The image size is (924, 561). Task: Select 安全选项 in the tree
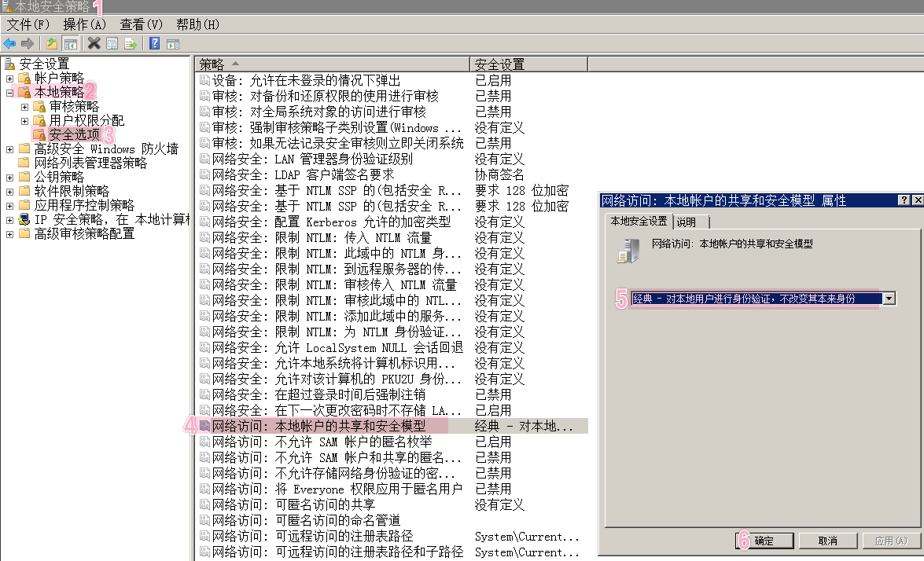(x=75, y=134)
